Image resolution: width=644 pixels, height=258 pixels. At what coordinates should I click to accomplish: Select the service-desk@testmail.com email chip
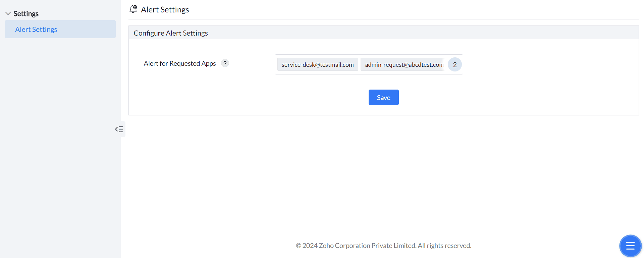pos(317,64)
